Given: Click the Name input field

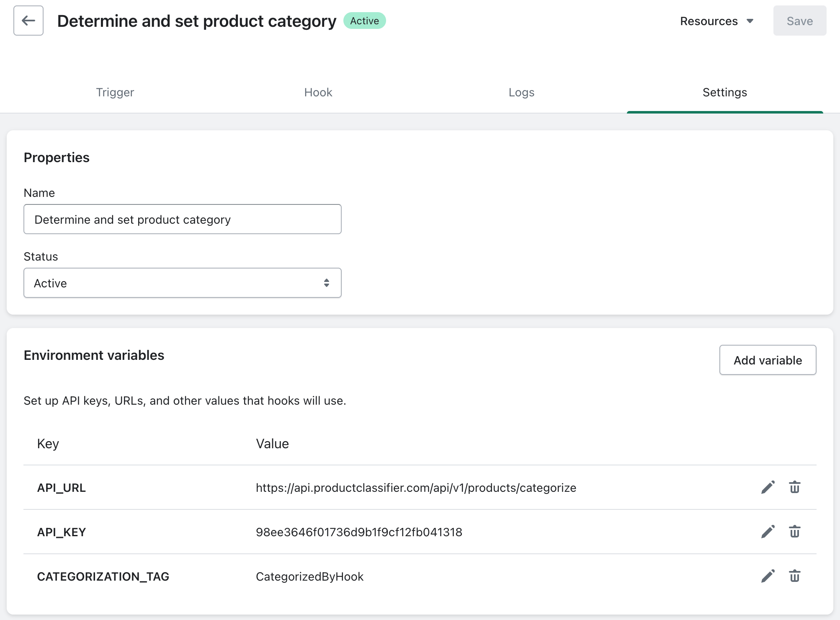Looking at the screenshot, I should [182, 220].
